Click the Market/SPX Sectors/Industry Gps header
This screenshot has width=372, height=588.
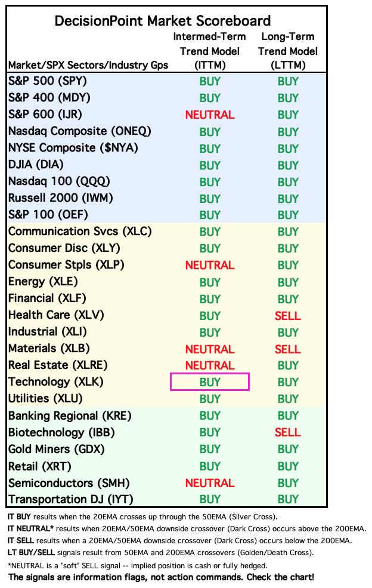click(x=88, y=65)
